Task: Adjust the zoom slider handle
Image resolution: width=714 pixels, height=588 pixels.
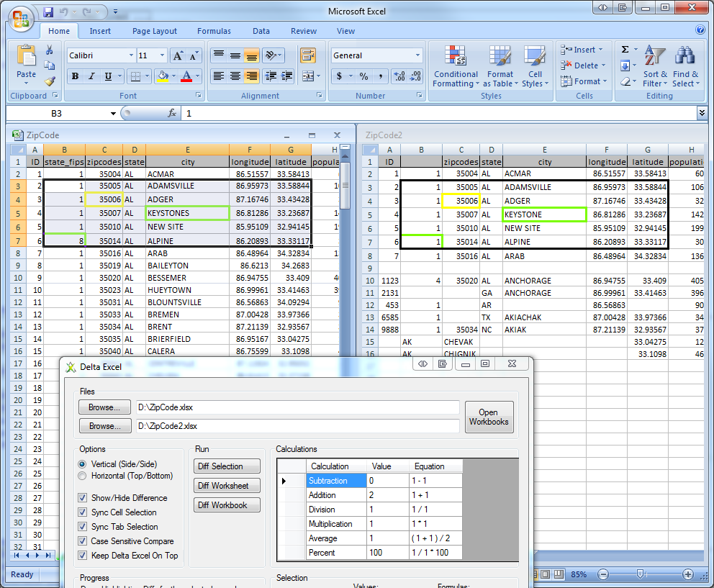Action: pyautogui.click(x=640, y=574)
